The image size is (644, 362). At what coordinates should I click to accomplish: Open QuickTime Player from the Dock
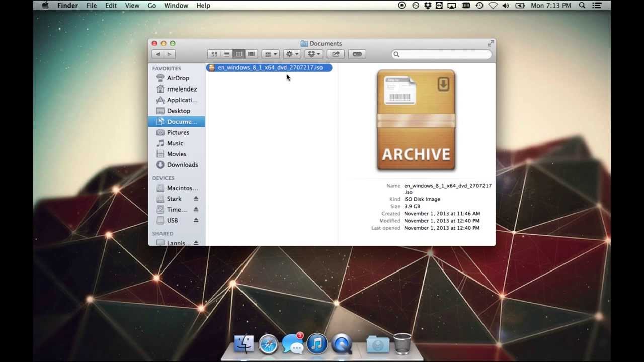pyautogui.click(x=342, y=344)
